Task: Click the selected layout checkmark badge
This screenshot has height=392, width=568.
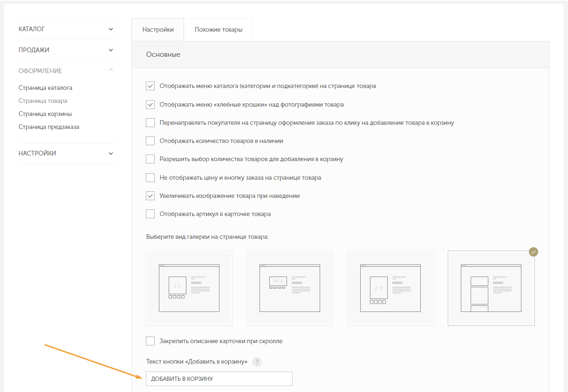Action: point(534,252)
